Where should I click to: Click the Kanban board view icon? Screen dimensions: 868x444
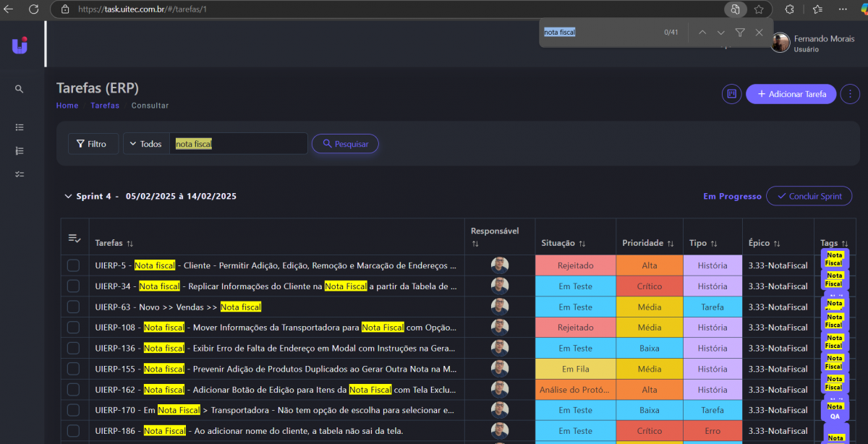coord(731,94)
